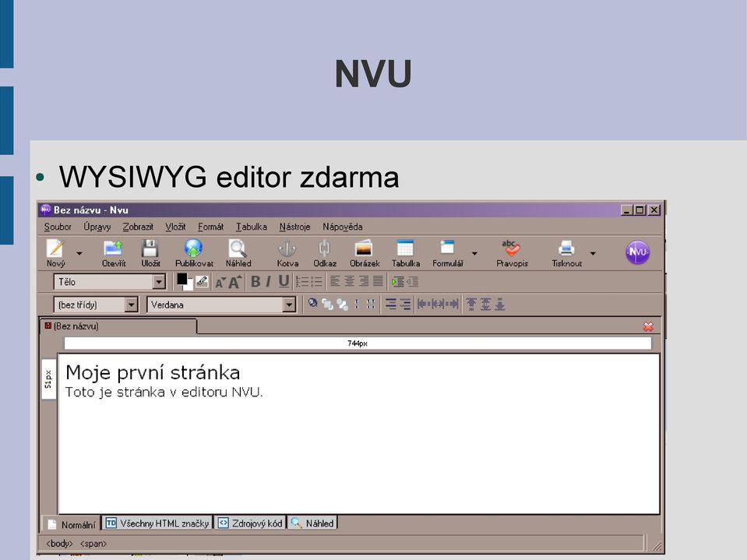Click send-to-back layer icon
The image size is (747, 560).
[342, 305]
